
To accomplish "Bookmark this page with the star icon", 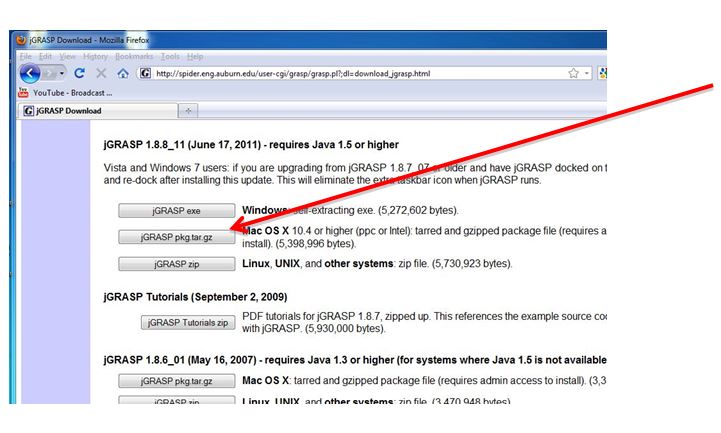I will [x=573, y=73].
